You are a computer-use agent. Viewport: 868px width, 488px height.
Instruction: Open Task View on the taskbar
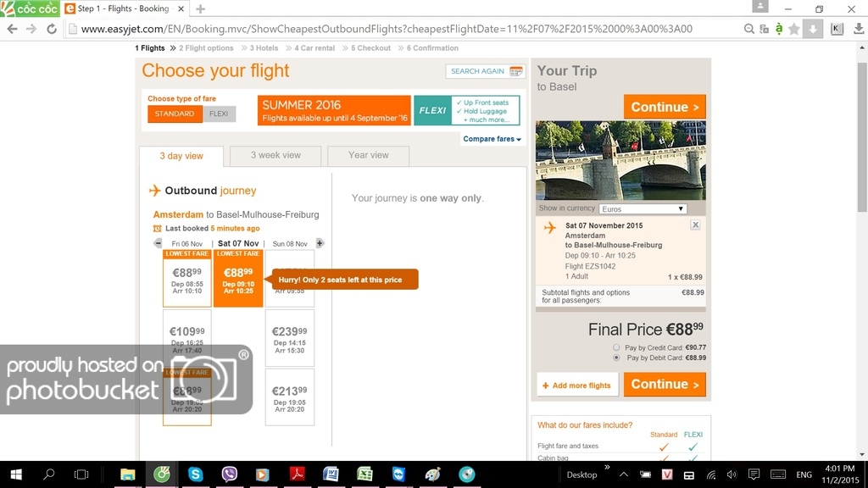[81, 474]
